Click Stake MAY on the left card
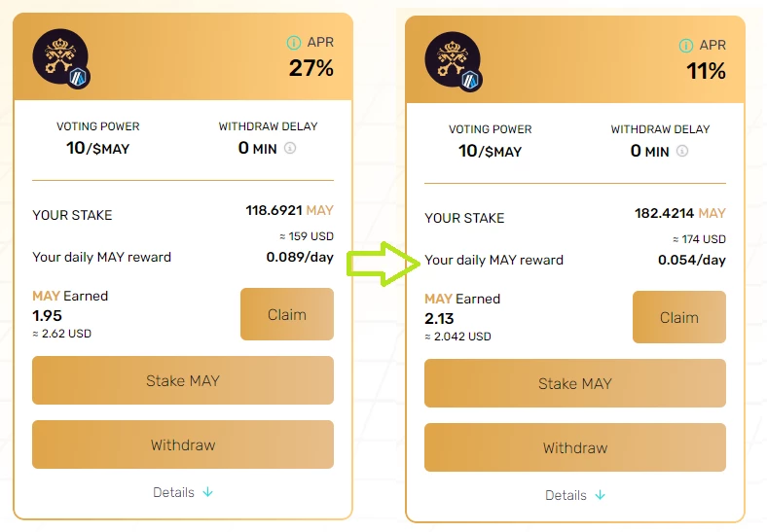This screenshot has height=532, width=767. (x=183, y=380)
